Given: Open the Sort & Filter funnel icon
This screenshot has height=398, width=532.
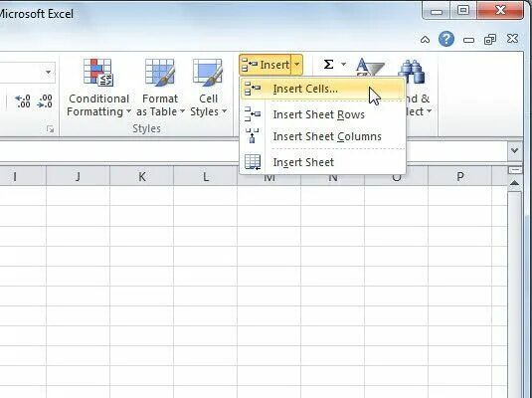Looking at the screenshot, I should pos(370,68).
